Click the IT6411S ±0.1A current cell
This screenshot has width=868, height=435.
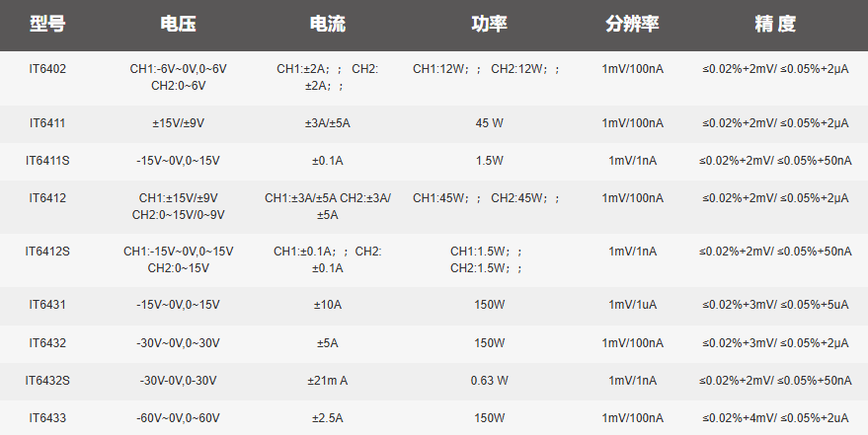328,161
